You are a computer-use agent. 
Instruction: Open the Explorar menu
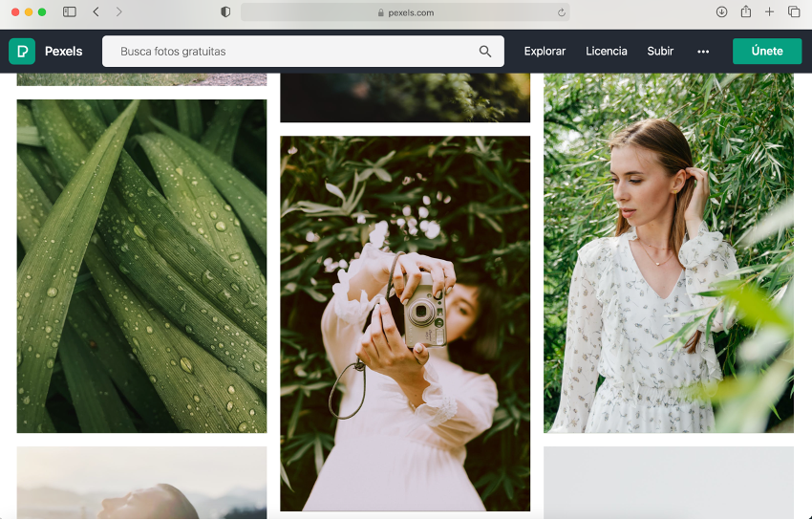point(545,52)
